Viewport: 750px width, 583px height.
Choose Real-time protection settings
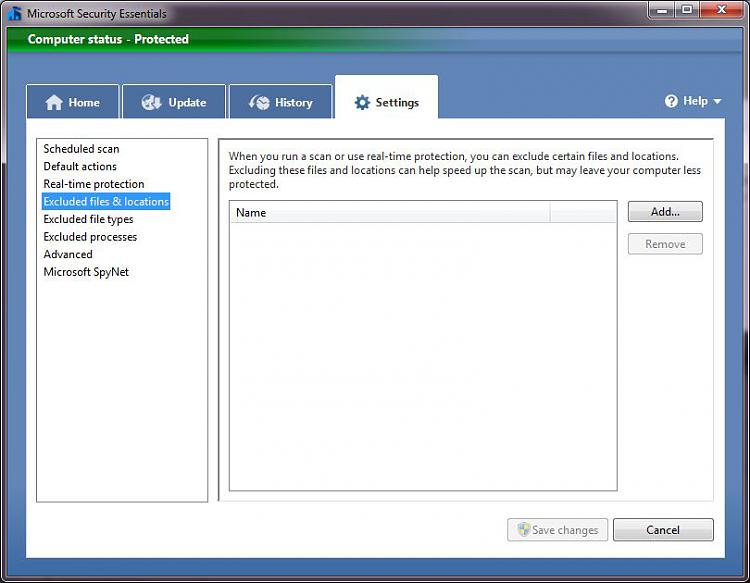pyautogui.click(x=94, y=184)
